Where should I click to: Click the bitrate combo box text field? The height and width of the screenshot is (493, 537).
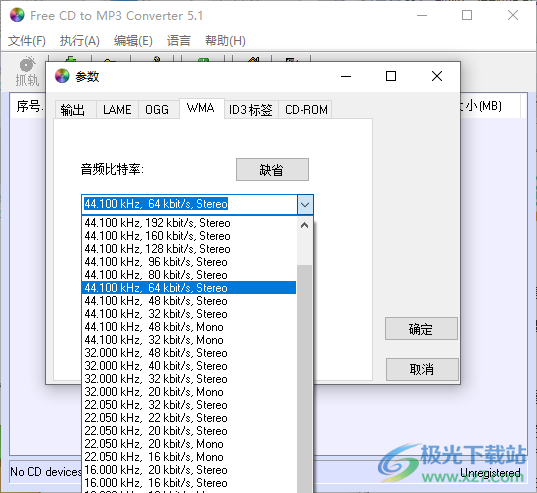point(190,204)
